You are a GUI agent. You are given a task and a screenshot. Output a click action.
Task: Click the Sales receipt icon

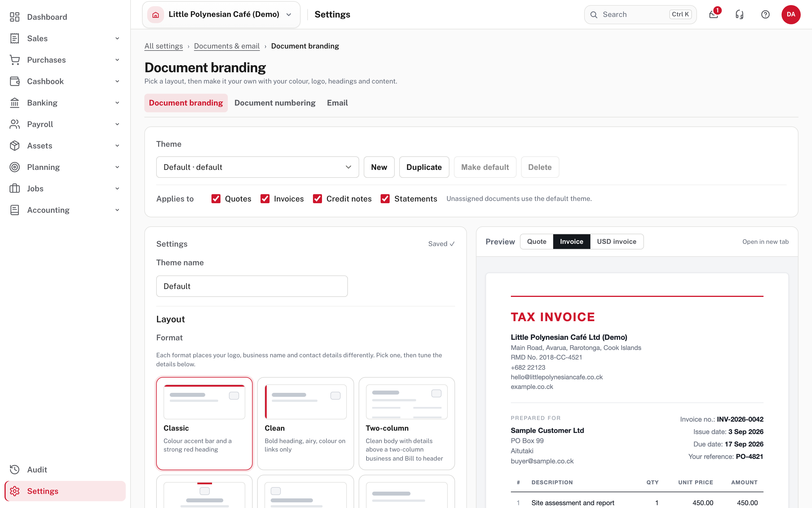pyautogui.click(x=14, y=38)
